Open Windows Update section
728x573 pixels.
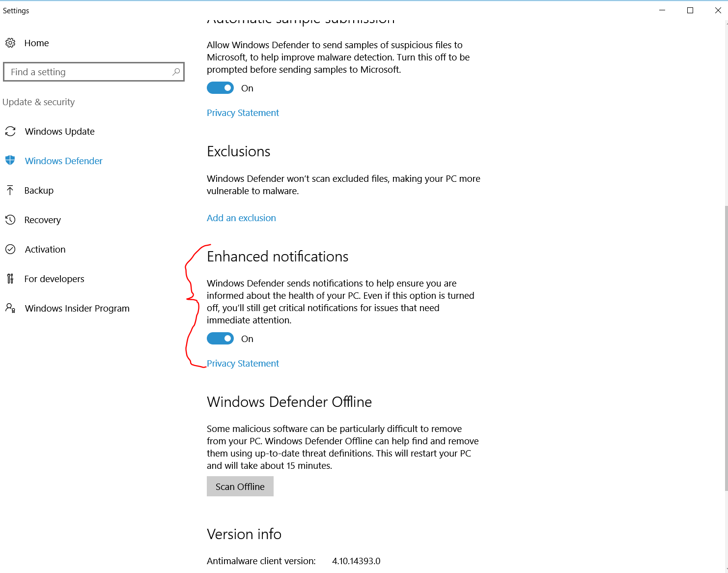click(x=59, y=131)
